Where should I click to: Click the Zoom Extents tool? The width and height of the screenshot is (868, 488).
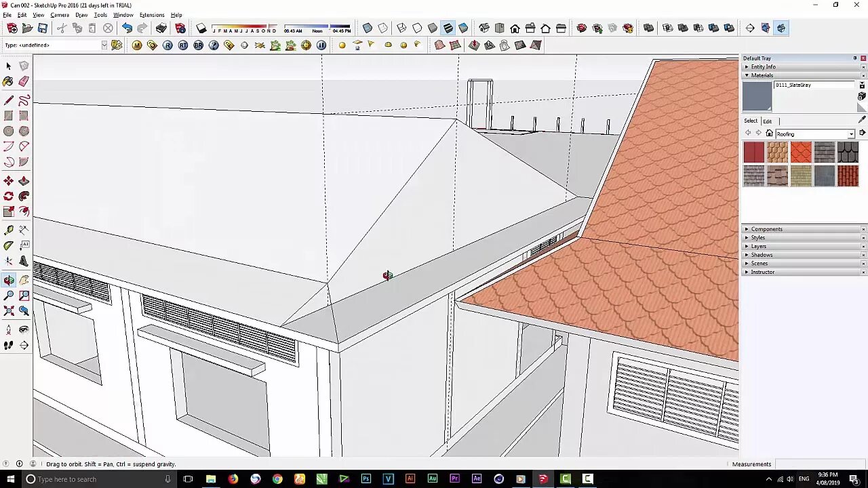point(9,311)
